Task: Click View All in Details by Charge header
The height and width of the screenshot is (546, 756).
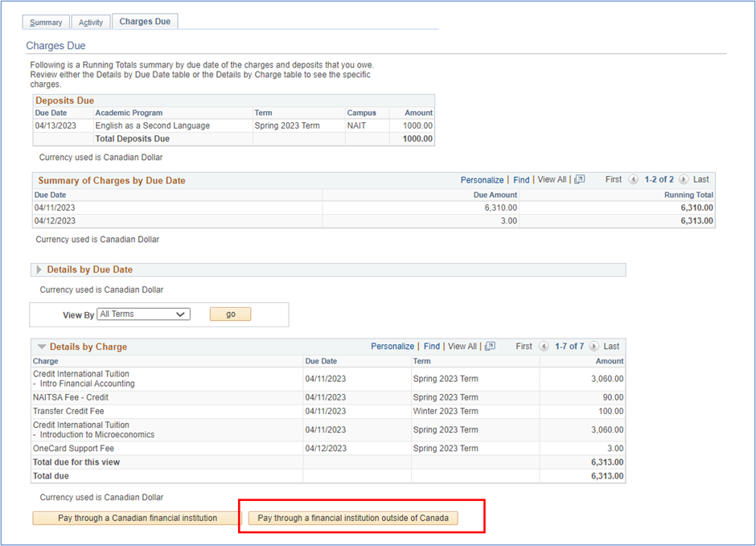Action: pyautogui.click(x=462, y=346)
